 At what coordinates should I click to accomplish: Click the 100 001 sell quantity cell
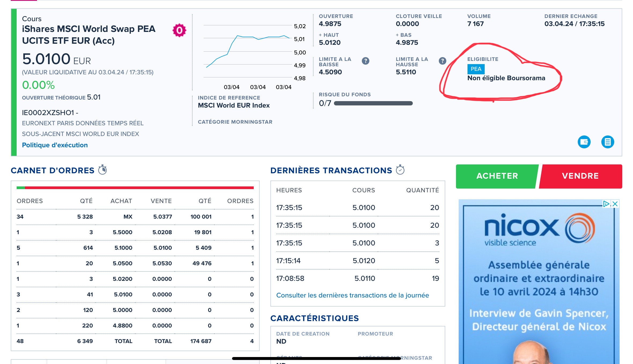pyautogui.click(x=201, y=217)
